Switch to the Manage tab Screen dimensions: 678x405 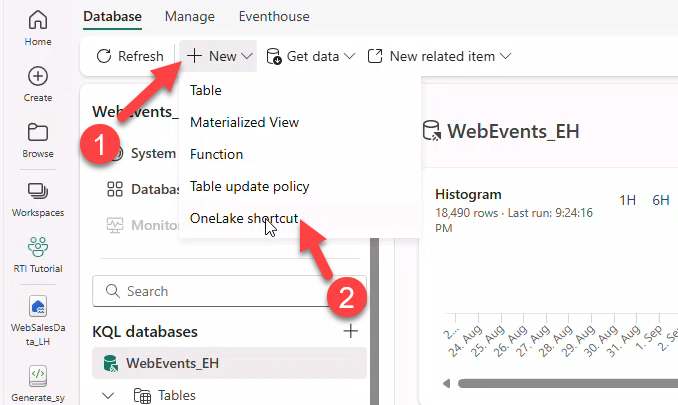point(189,17)
